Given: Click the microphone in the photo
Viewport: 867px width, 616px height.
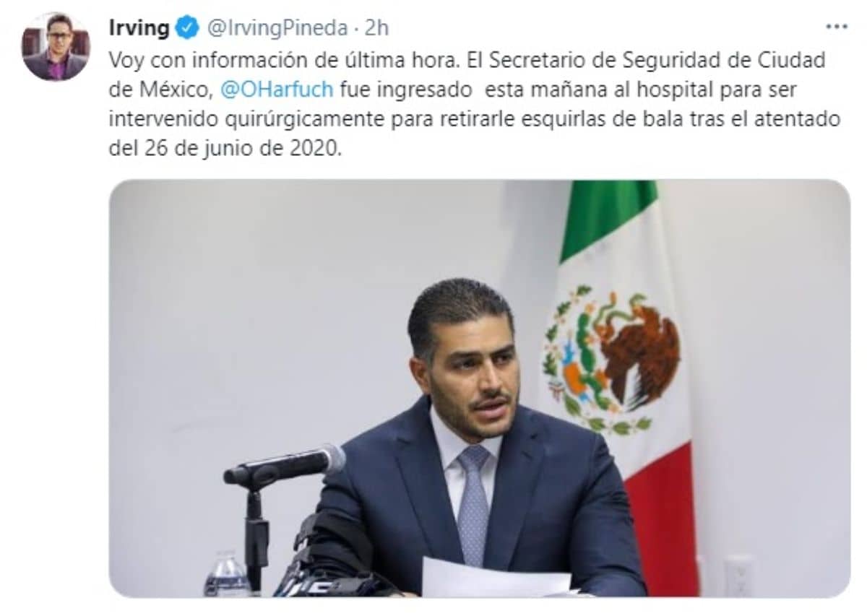Looking at the screenshot, I should tap(284, 466).
